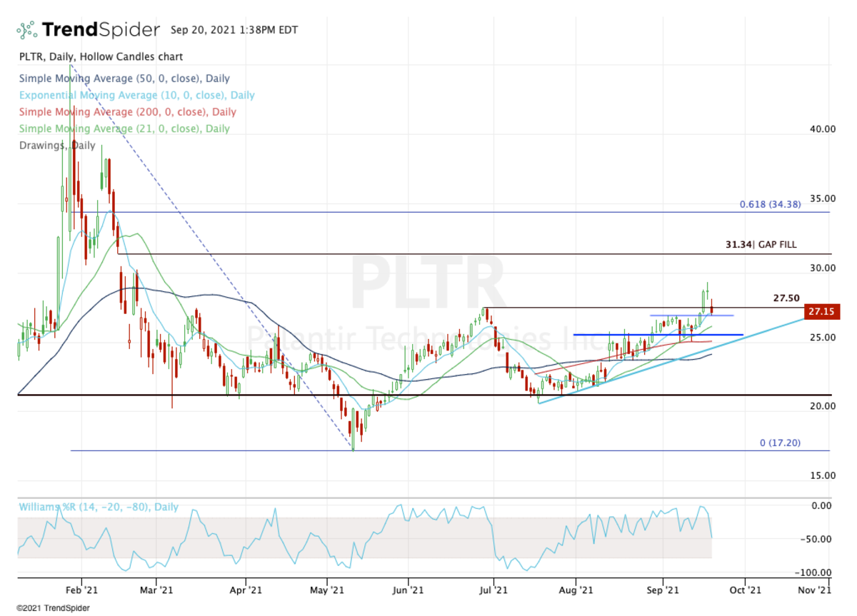Select the Simple Moving Average (50) legend entry

pyautogui.click(x=124, y=79)
